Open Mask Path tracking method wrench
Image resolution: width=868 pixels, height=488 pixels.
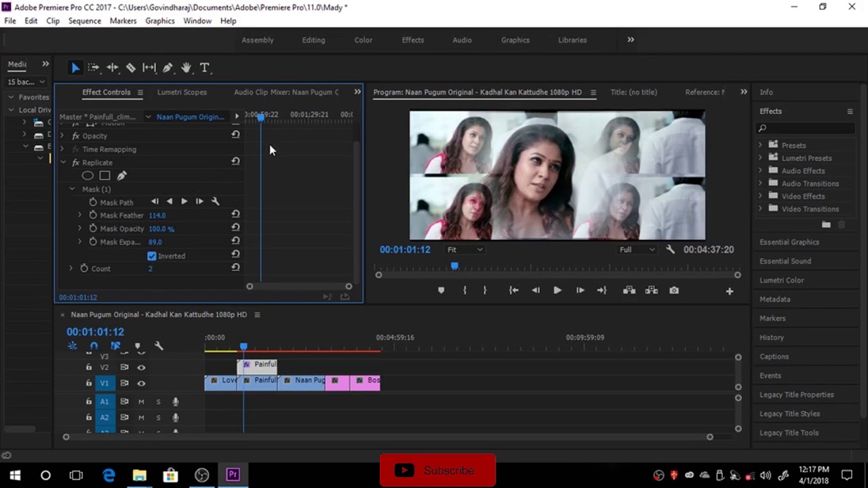215,201
